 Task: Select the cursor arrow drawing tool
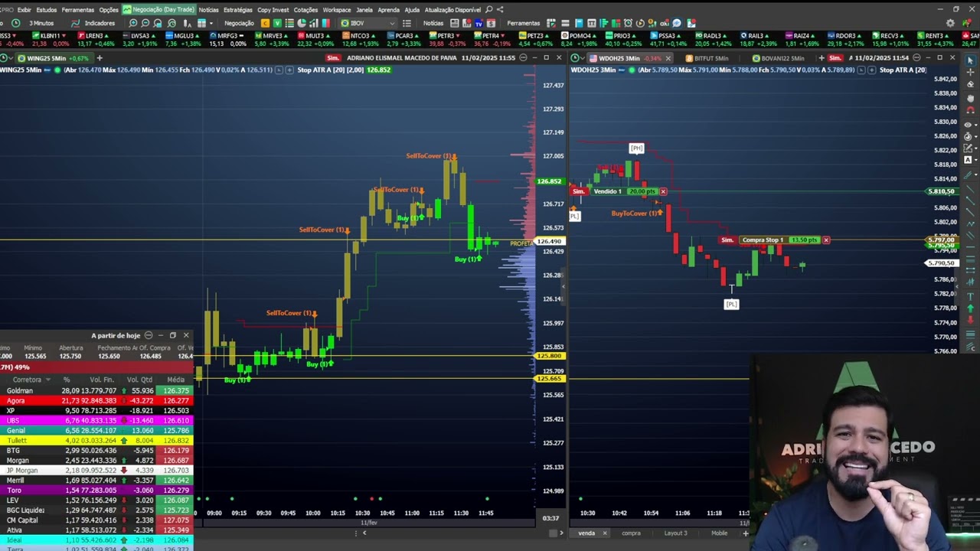pos(971,60)
